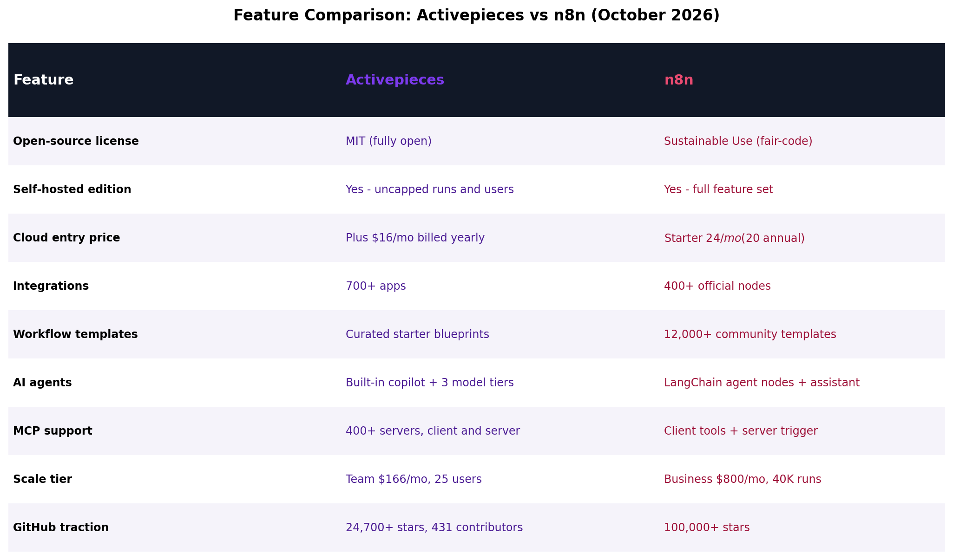
Task: Select 'Team $166/mo, 25 users' cell
Action: click(x=414, y=479)
